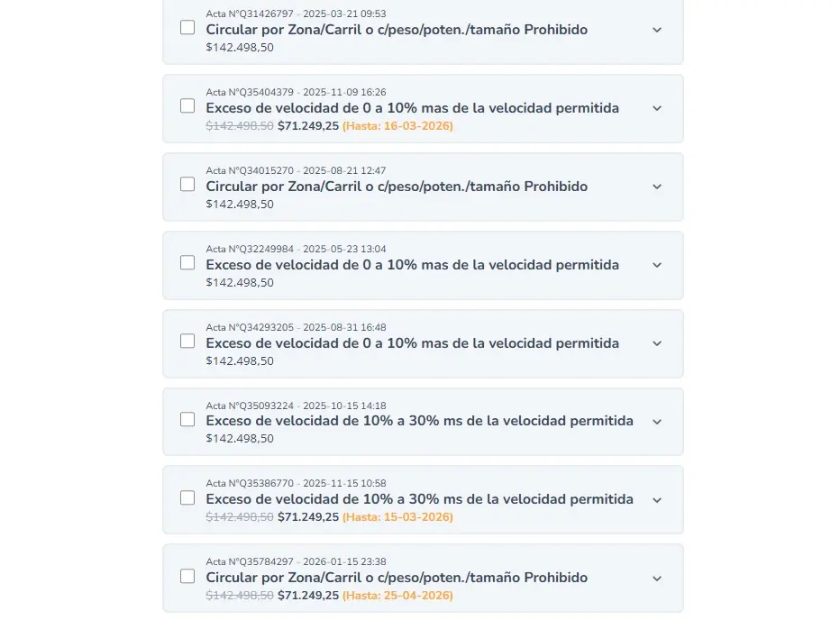Image resolution: width=840 pixels, height=620 pixels.
Task: Open details for Acta N°Q34293205
Action: (x=657, y=343)
